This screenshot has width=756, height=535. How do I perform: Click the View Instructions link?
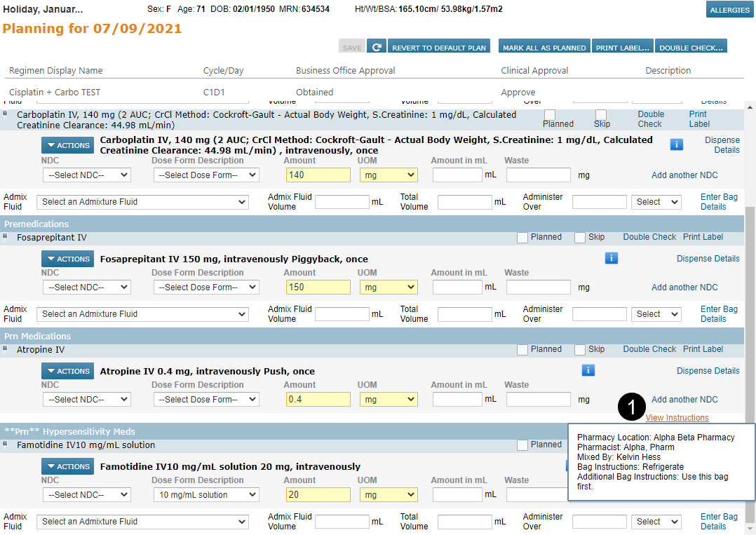coord(677,418)
